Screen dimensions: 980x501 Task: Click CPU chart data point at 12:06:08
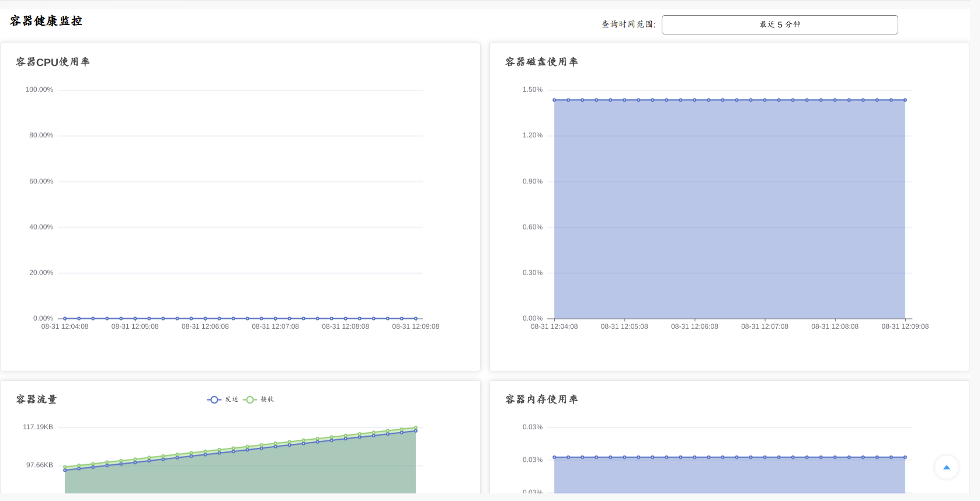[x=205, y=318]
